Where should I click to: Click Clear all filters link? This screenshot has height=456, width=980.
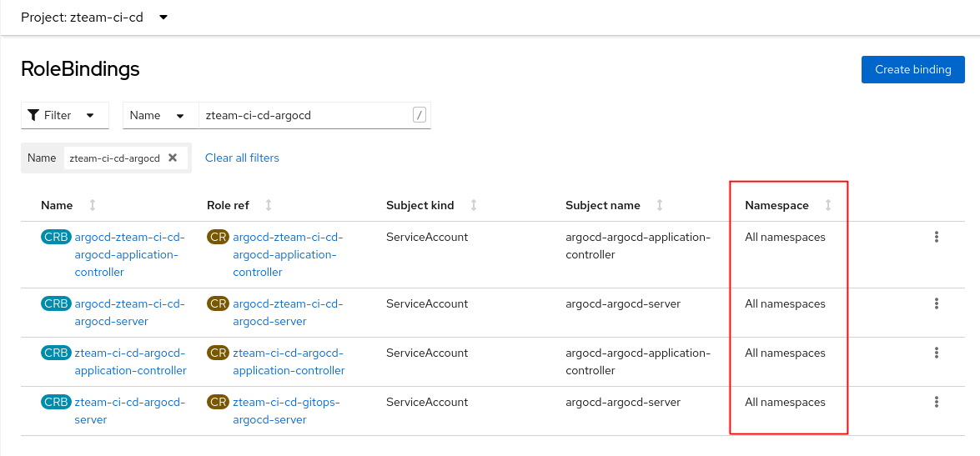[x=242, y=158]
